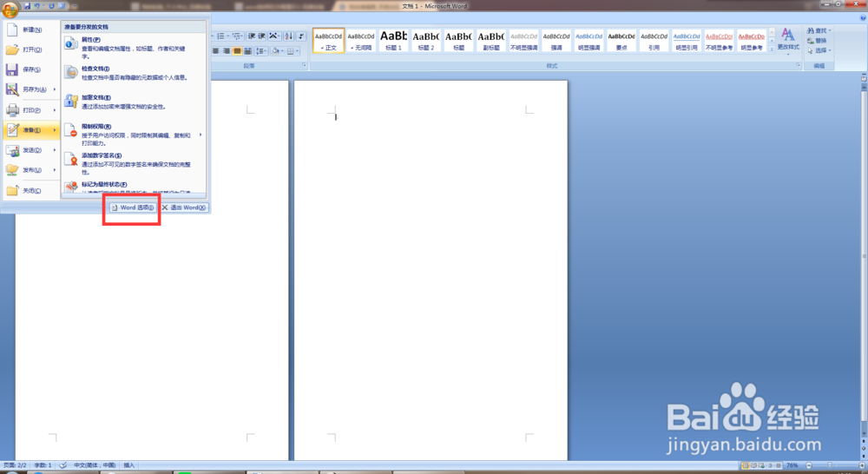
Task: Choose 标记为最终状态(F) mark as final
Action: tap(133, 187)
